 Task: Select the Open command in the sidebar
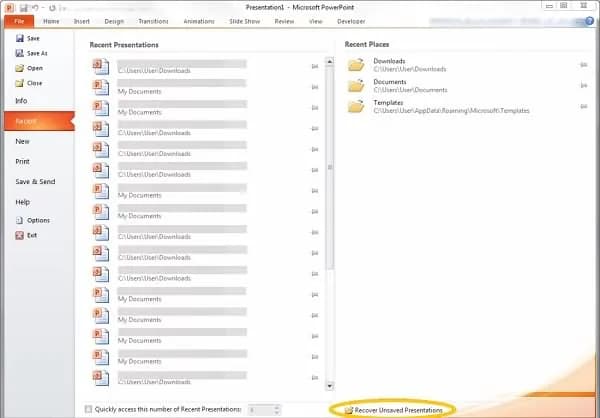click(29, 68)
